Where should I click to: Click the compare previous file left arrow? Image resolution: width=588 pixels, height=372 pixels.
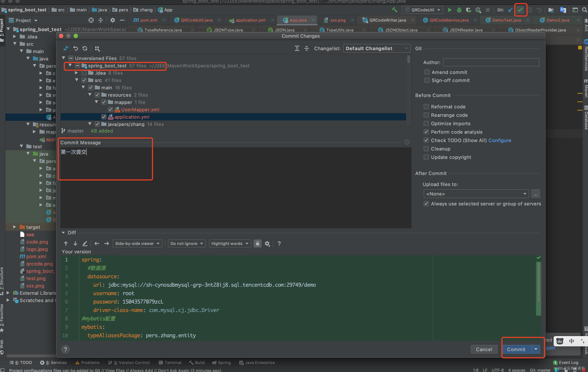(x=97, y=243)
